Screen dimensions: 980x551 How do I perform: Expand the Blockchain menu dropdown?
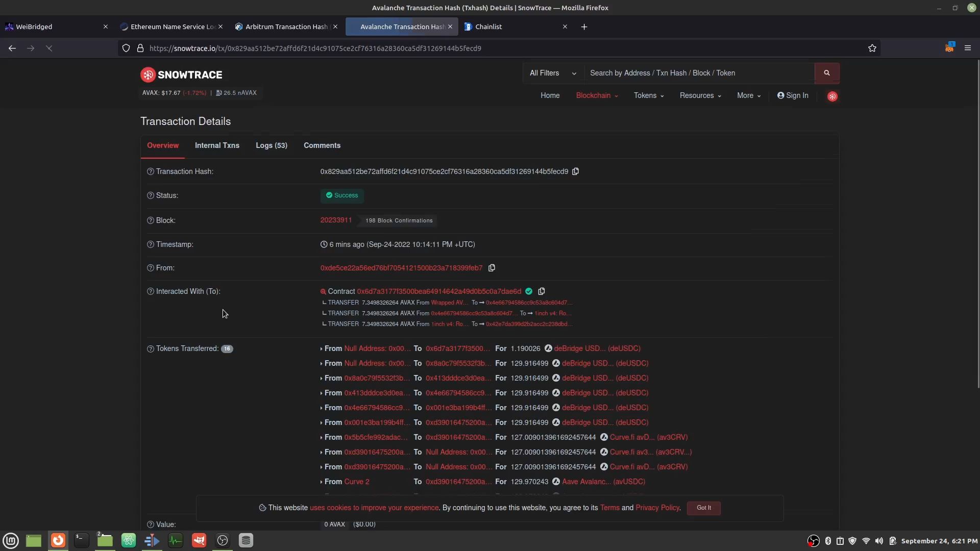[596, 95]
